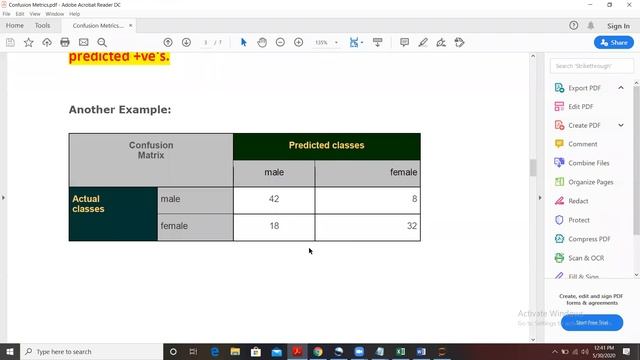The height and width of the screenshot is (360, 640).
Task: Click the Windows Start button
Action: pyautogui.click(x=10, y=351)
